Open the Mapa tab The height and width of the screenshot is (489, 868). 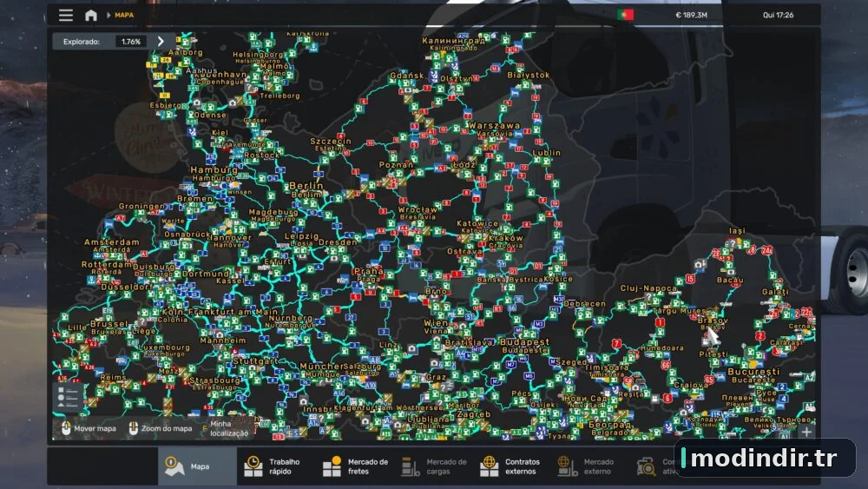(198, 466)
